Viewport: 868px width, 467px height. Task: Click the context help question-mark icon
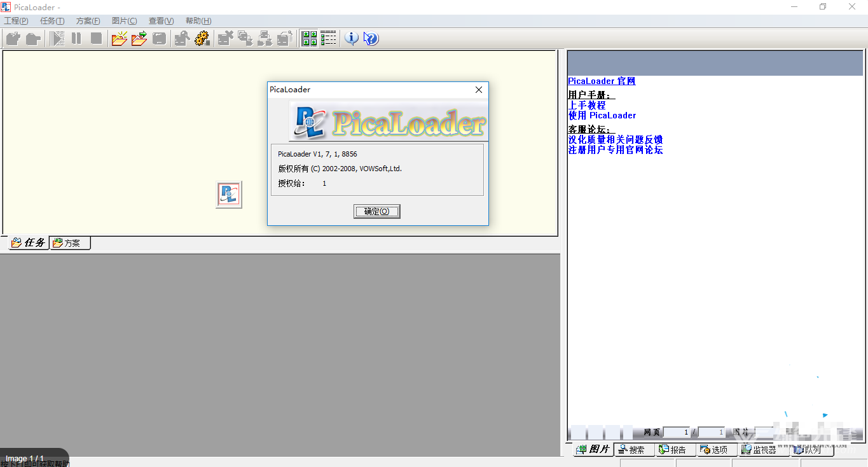[371, 38]
